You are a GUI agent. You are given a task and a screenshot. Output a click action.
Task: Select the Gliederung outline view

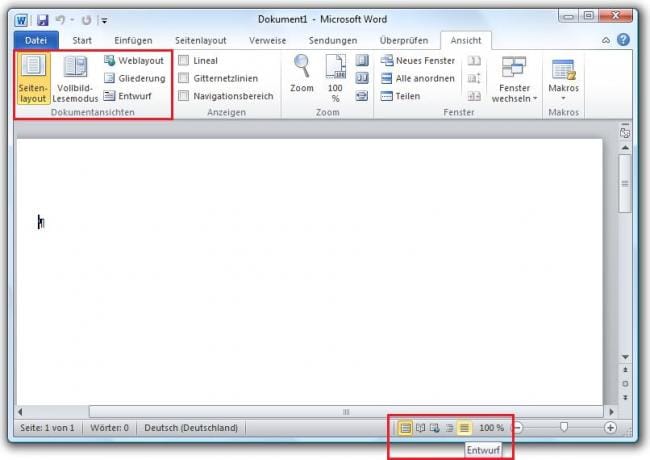(x=135, y=78)
